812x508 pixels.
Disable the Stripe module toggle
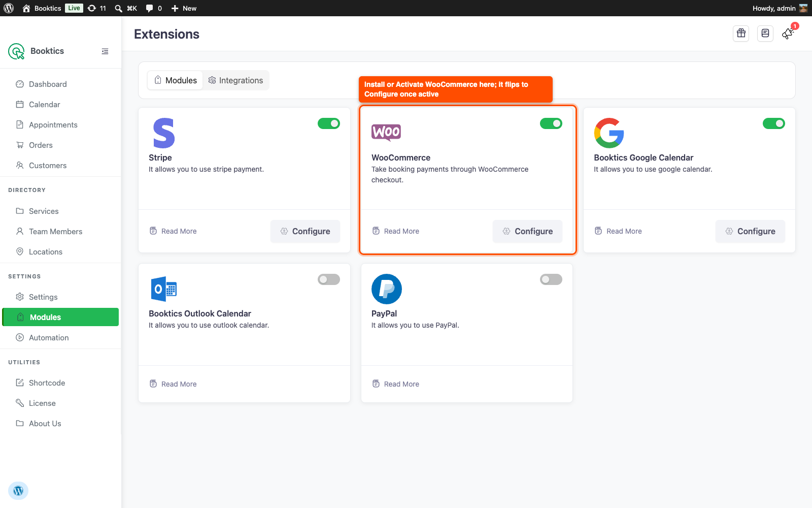(329, 123)
